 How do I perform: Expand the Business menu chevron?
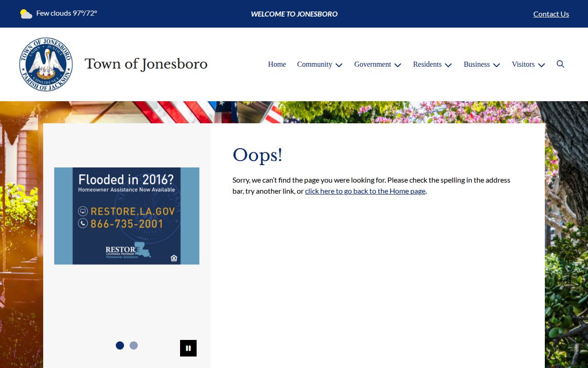pos(497,65)
